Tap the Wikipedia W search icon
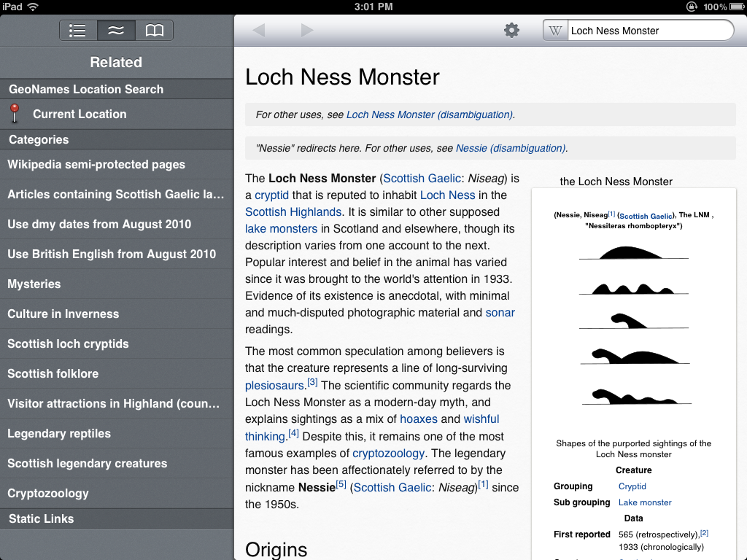Viewport: 747px width, 560px height. [556, 31]
